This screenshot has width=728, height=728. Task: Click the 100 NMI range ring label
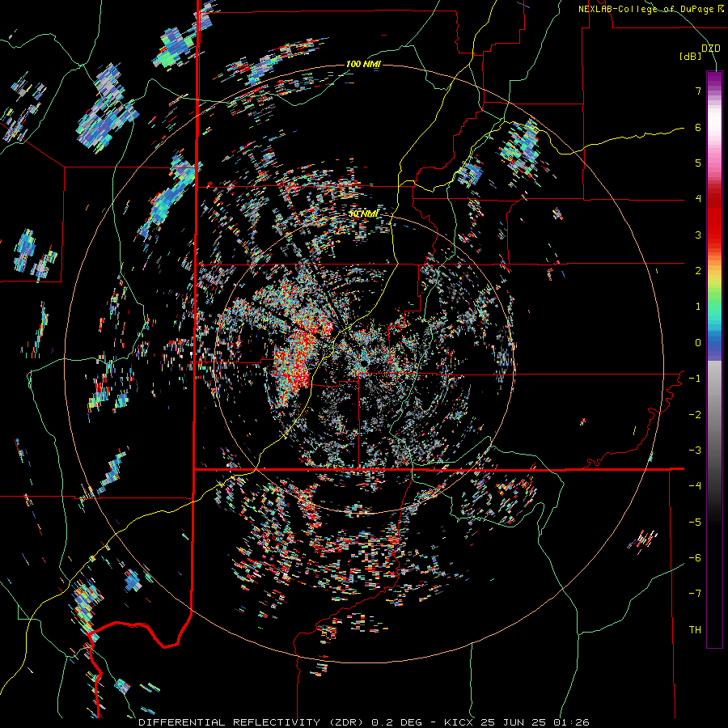[x=363, y=64]
